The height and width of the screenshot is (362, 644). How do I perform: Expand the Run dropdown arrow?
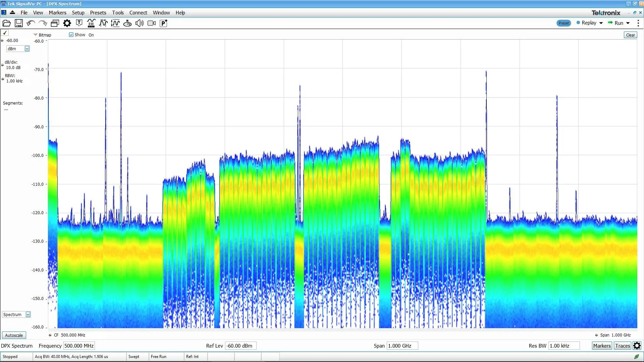pyautogui.click(x=628, y=23)
